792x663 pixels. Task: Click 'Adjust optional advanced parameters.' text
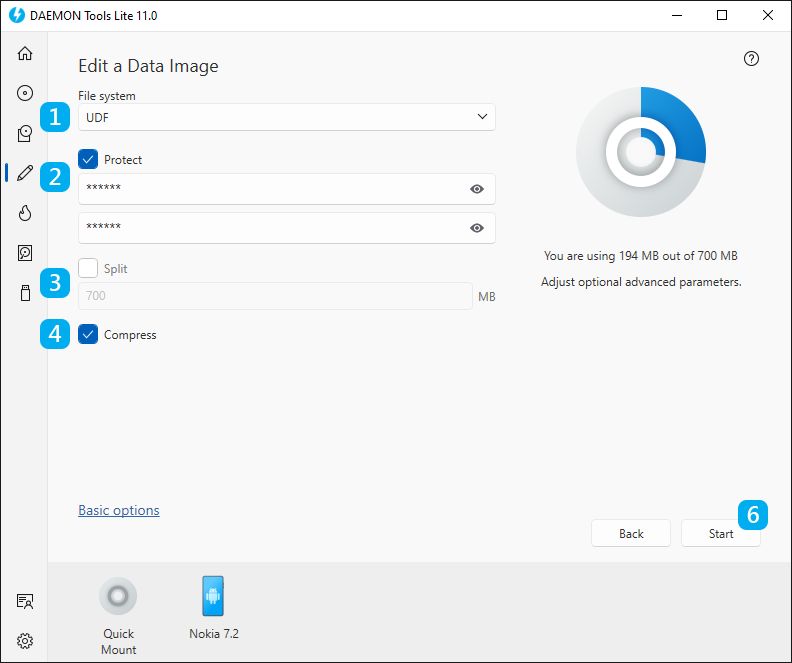[x=641, y=282]
